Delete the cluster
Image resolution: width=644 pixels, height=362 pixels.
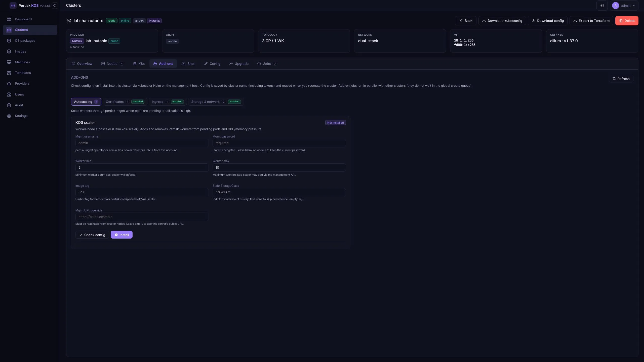pyautogui.click(x=627, y=21)
